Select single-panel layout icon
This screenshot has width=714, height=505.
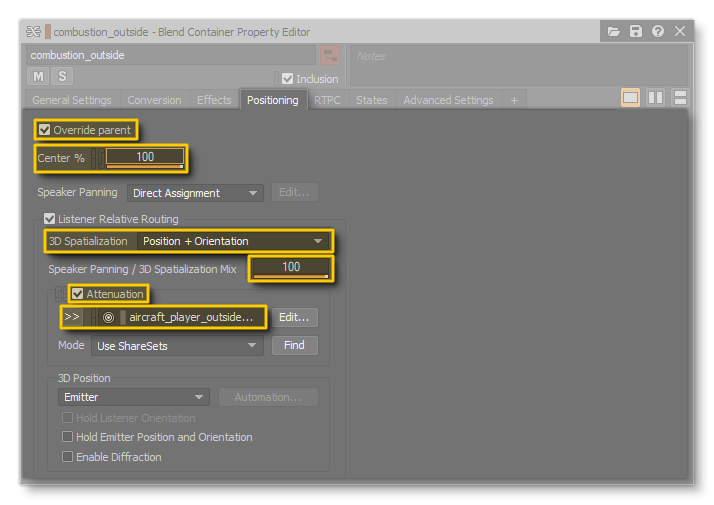[630, 97]
